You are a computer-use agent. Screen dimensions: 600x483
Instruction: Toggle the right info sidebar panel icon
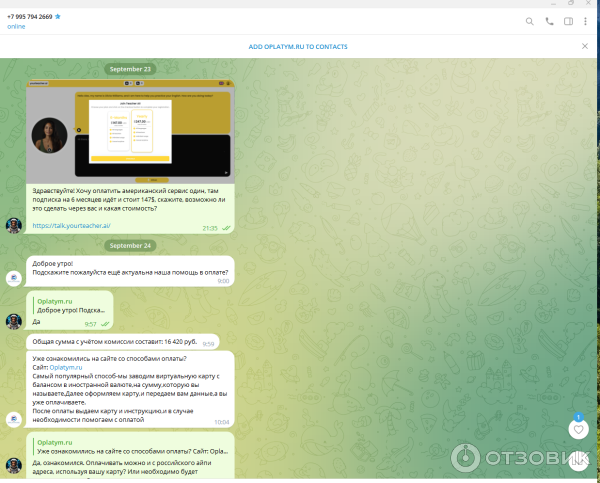568,21
